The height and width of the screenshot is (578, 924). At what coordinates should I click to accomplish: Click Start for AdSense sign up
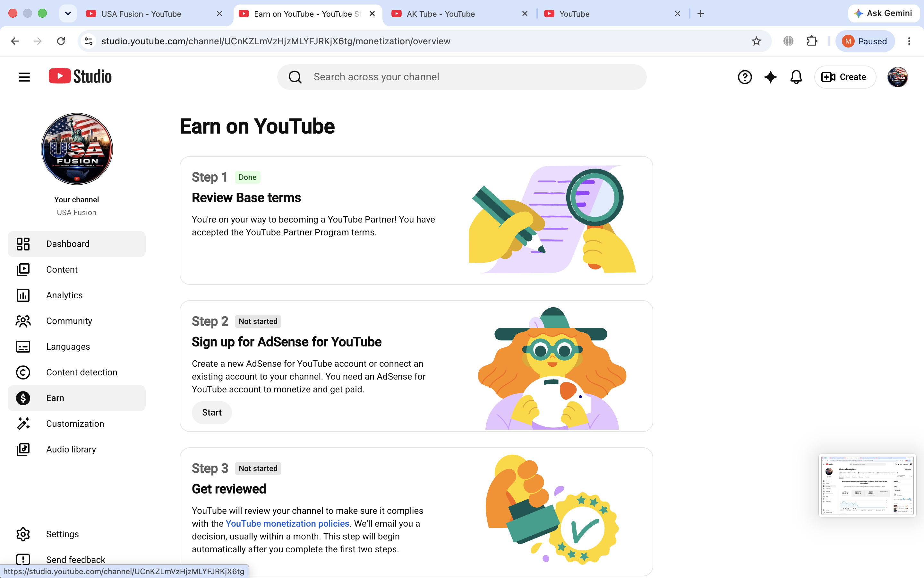[x=211, y=413]
